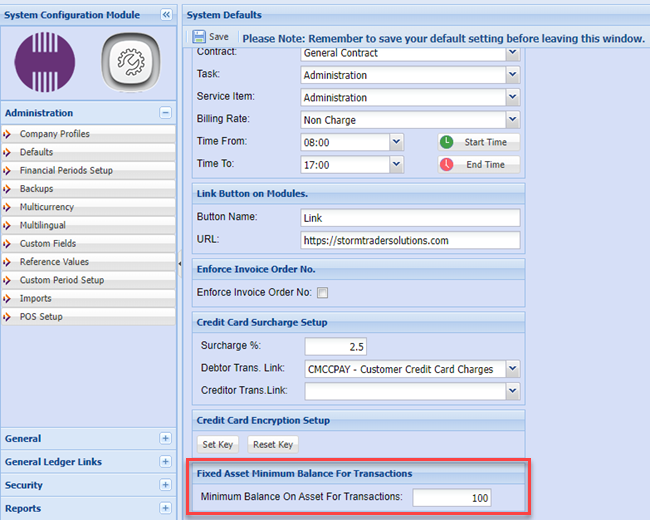Click the arrow icon beside POS Setup
Screen dimensions: 650x520
click(x=7, y=316)
